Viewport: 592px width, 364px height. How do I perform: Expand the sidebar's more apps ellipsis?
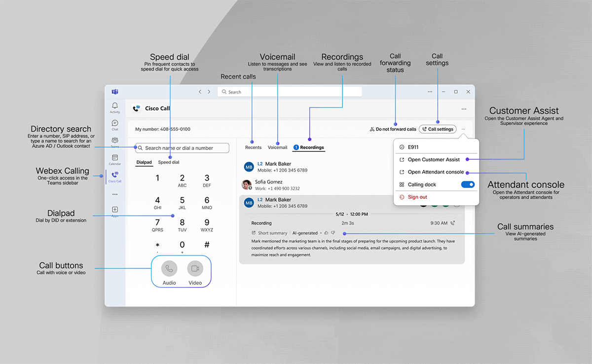pyautogui.click(x=115, y=194)
